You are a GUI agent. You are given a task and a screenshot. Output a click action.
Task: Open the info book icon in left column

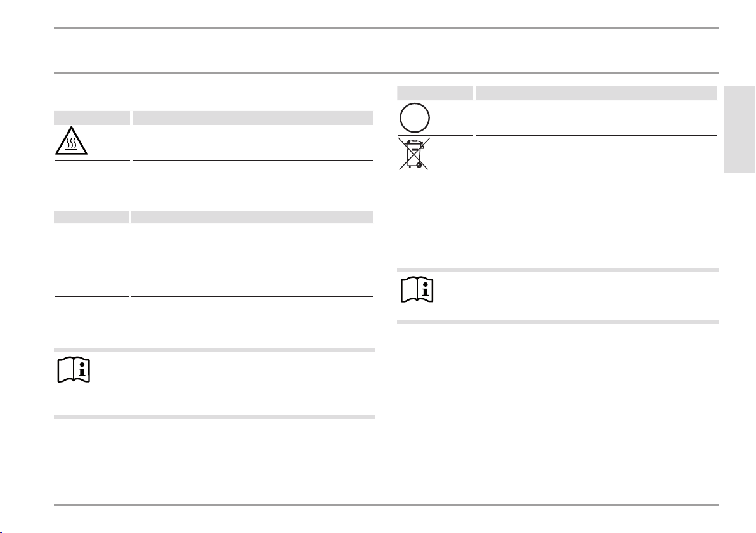tap(74, 371)
